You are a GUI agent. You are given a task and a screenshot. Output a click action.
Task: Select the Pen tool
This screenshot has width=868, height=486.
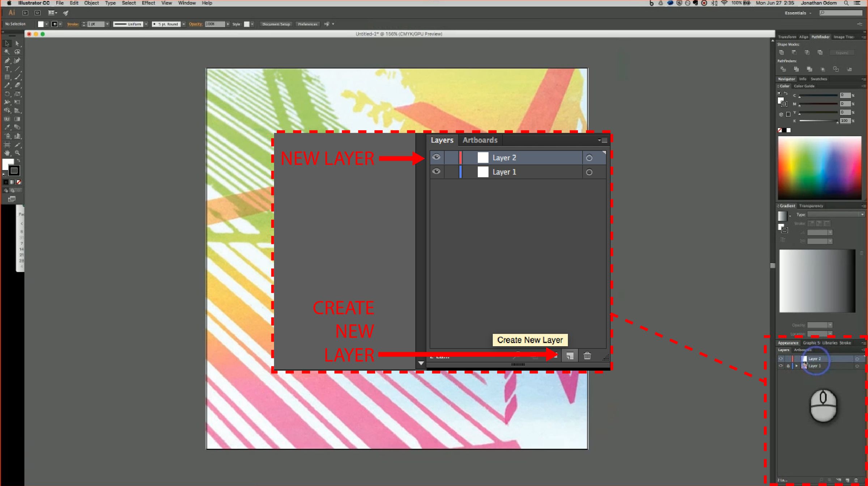click(7, 60)
